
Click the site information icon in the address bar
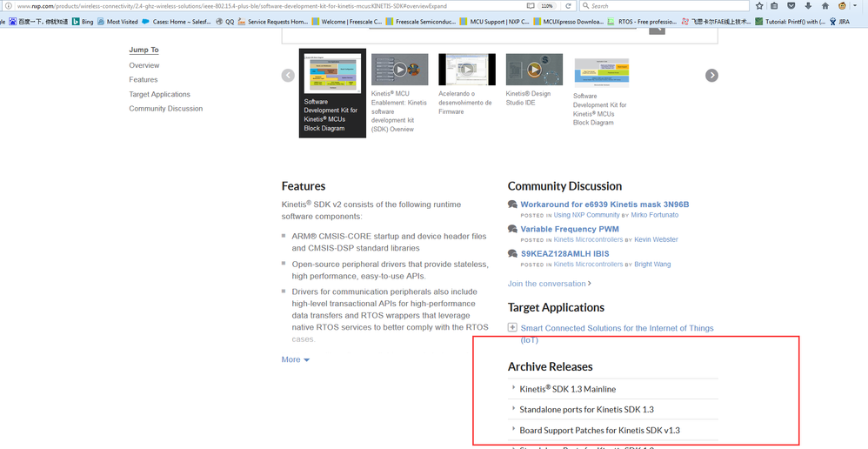click(x=9, y=6)
